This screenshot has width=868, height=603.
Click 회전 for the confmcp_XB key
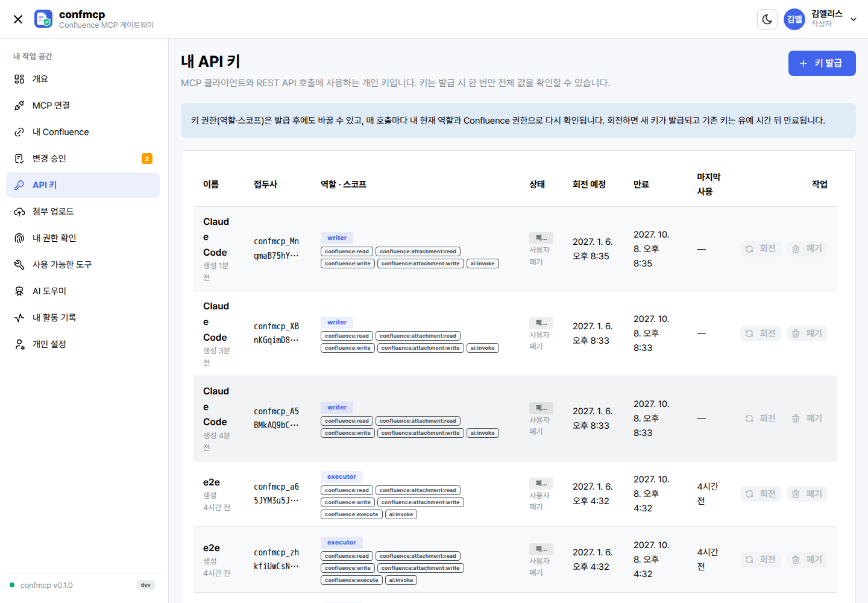tap(761, 333)
